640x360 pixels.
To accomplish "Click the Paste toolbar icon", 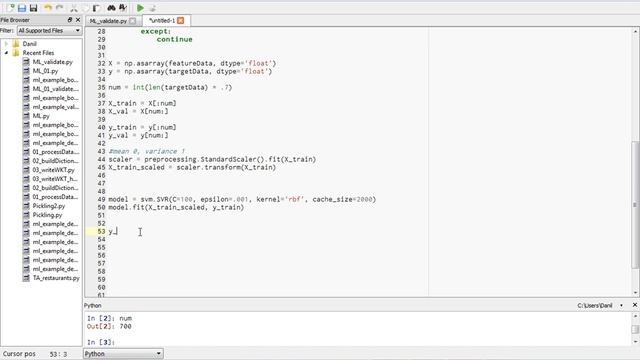I will pos(96,8).
